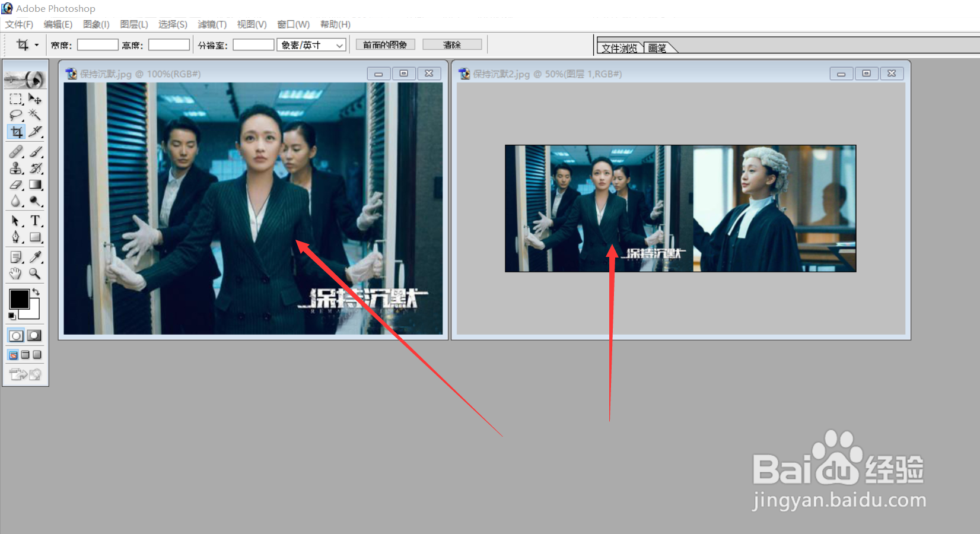Viewport: 980px width, 534px height.
Task: Select the Clone Stamp tool
Action: [16, 169]
